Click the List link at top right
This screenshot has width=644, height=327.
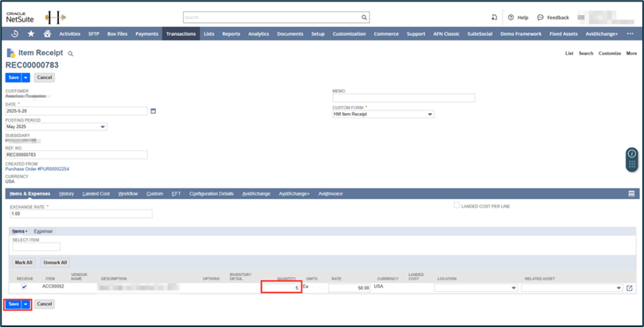[569, 53]
